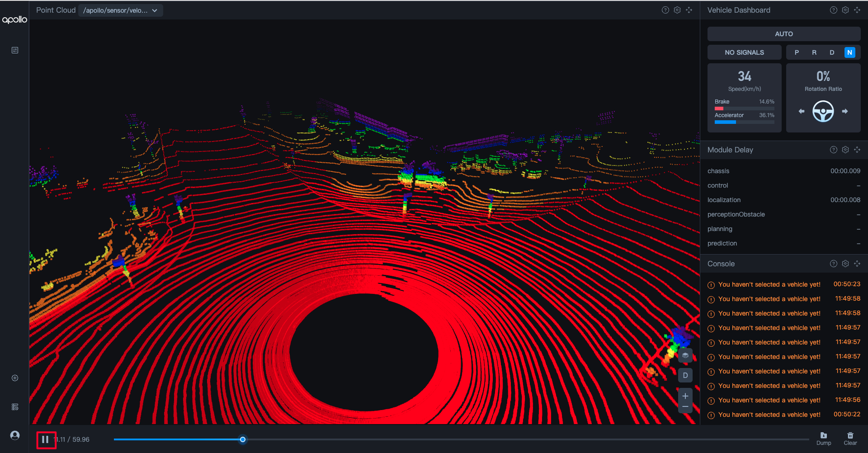Clear the record with Clear icon

850,438
